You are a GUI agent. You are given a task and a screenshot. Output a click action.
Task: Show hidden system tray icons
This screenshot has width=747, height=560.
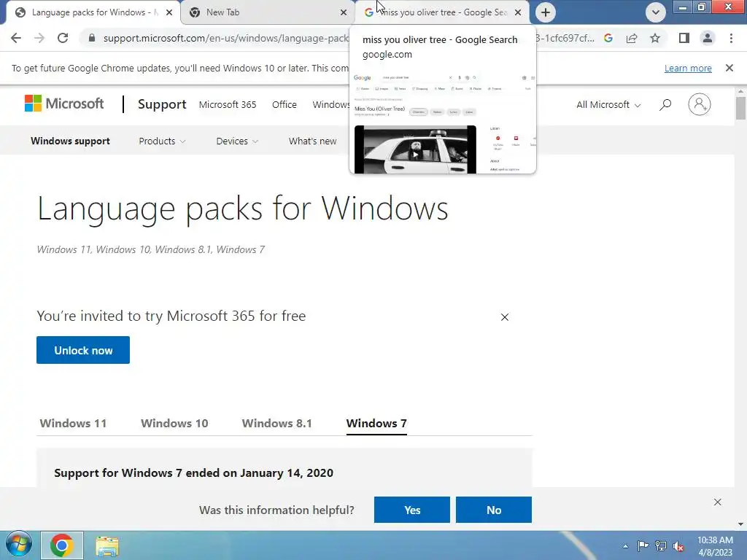click(x=625, y=546)
